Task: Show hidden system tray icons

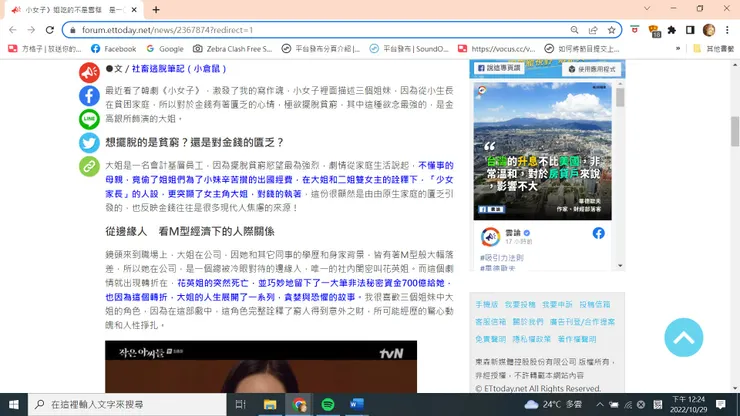Action: (x=599, y=404)
